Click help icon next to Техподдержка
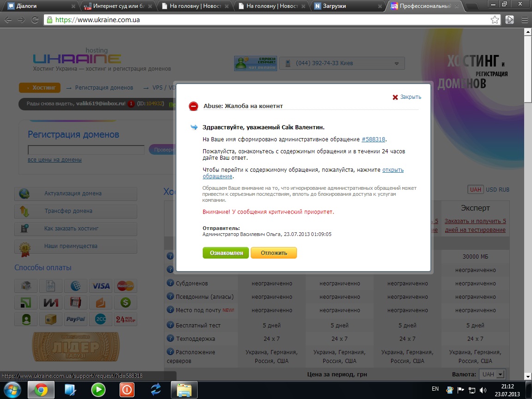 (x=170, y=338)
